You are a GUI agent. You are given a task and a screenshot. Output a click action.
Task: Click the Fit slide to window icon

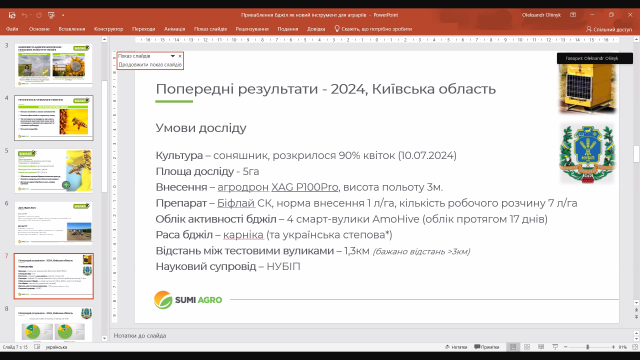point(635,347)
